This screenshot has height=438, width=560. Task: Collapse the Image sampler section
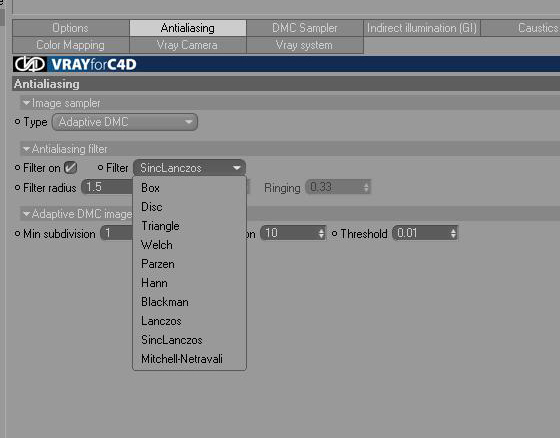point(26,103)
